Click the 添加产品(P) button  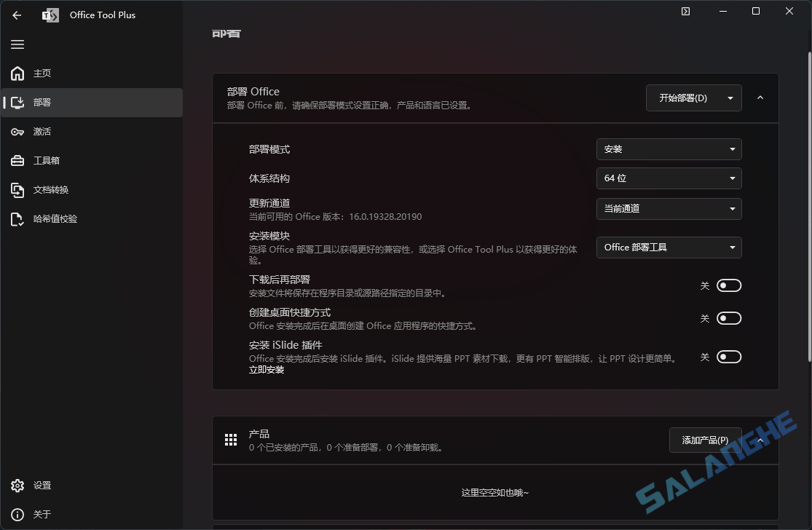[705, 440]
